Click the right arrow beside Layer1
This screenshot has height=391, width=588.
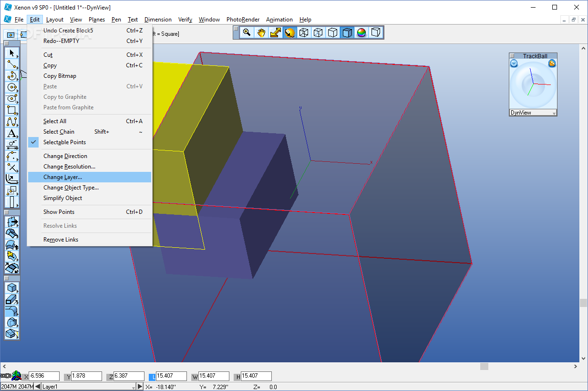pos(140,386)
